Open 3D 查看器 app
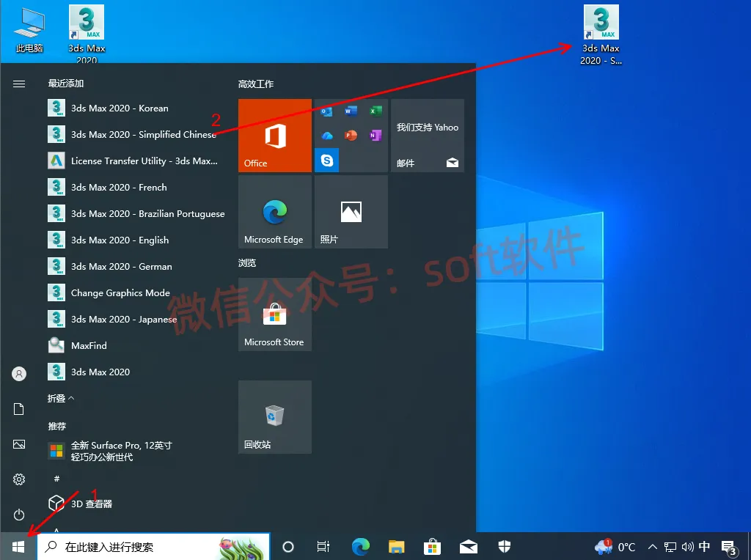Viewport: 751px width, 560px height. pyautogui.click(x=136, y=504)
